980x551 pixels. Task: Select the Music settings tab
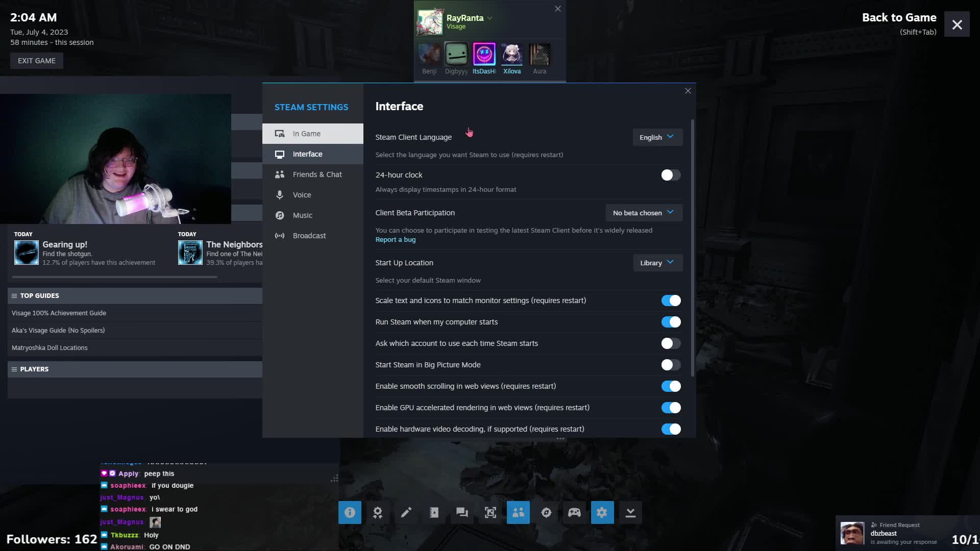point(313,215)
